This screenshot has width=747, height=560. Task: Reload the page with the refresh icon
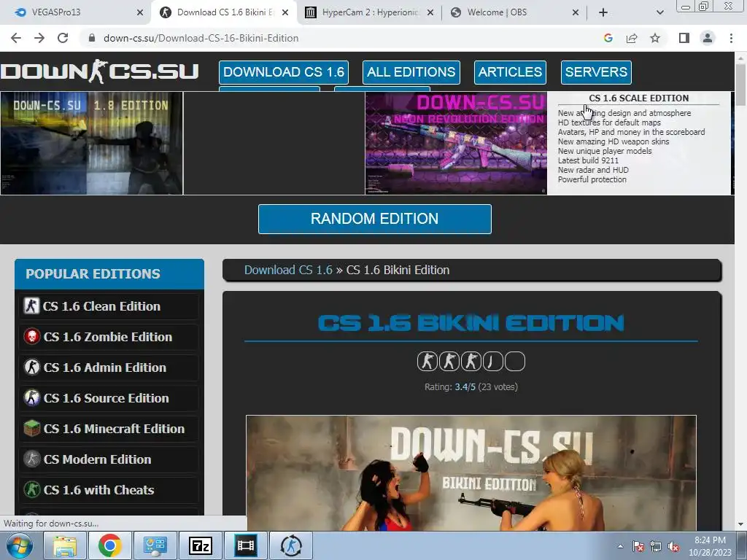click(x=63, y=38)
